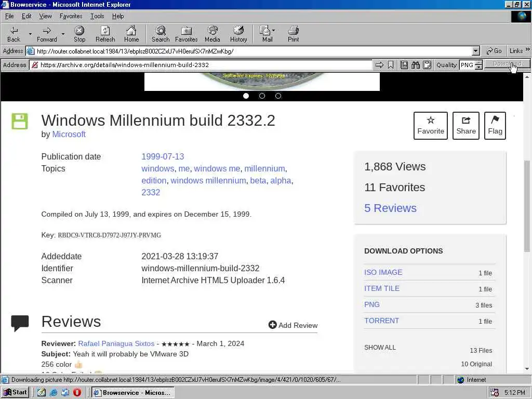Screen dimensions: 532x399
Task: Open the Help menu
Action: (x=118, y=16)
